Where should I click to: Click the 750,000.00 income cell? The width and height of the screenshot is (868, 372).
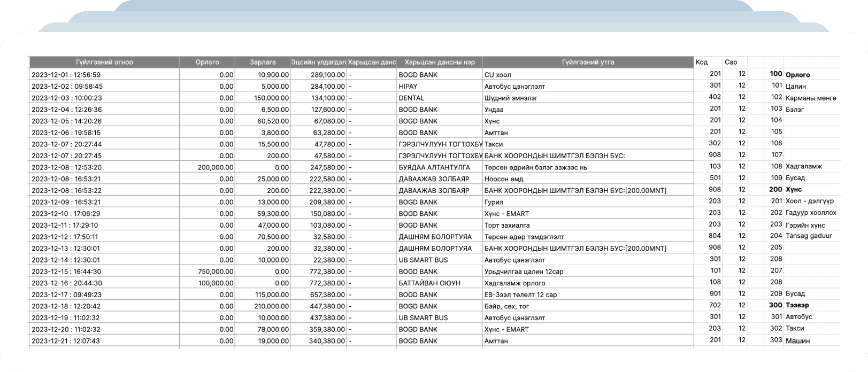click(216, 272)
